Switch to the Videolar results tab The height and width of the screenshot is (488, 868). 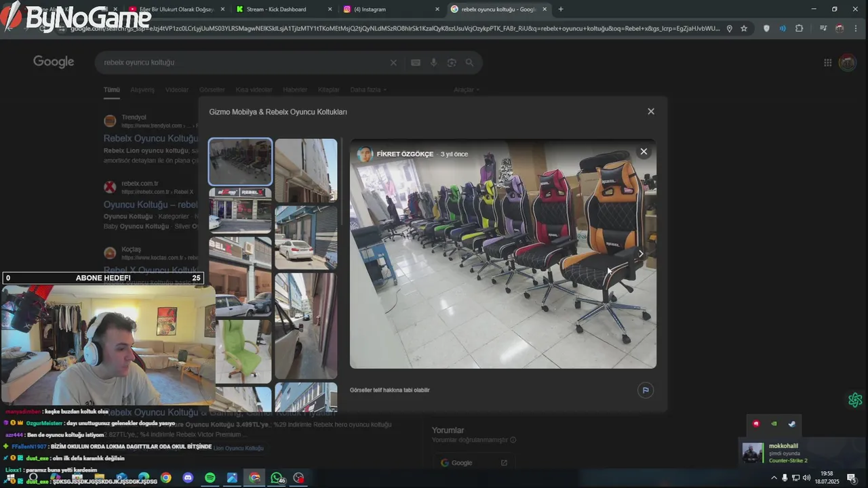click(177, 89)
